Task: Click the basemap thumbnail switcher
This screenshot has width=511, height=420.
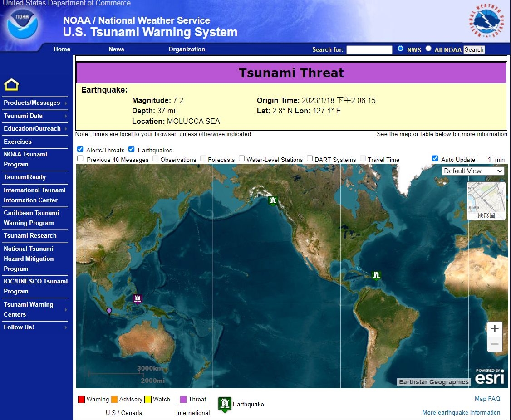Action: [486, 201]
